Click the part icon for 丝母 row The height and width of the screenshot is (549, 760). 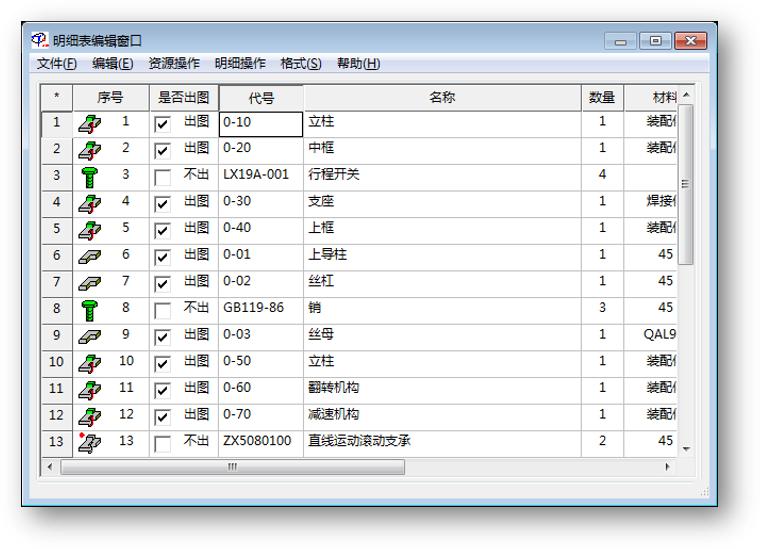pyautogui.click(x=90, y=336)
